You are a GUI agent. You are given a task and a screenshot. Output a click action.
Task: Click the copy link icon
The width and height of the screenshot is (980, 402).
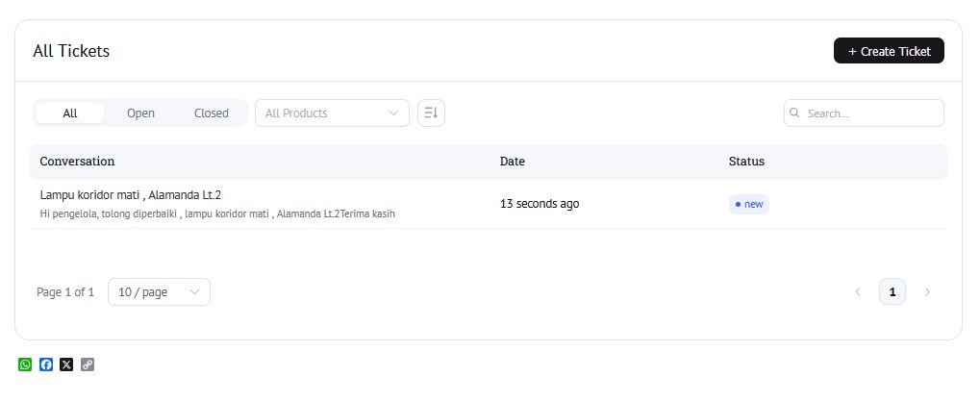click(88, 364)
